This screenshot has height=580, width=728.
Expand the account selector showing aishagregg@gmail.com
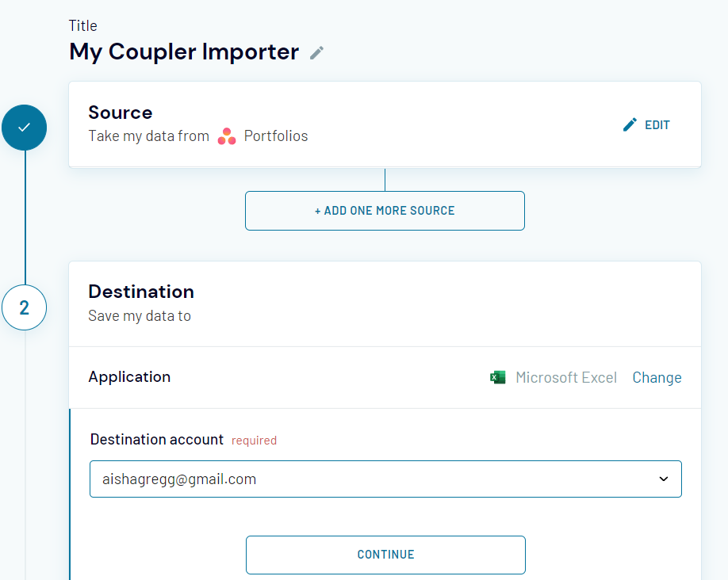coord(385,479)
